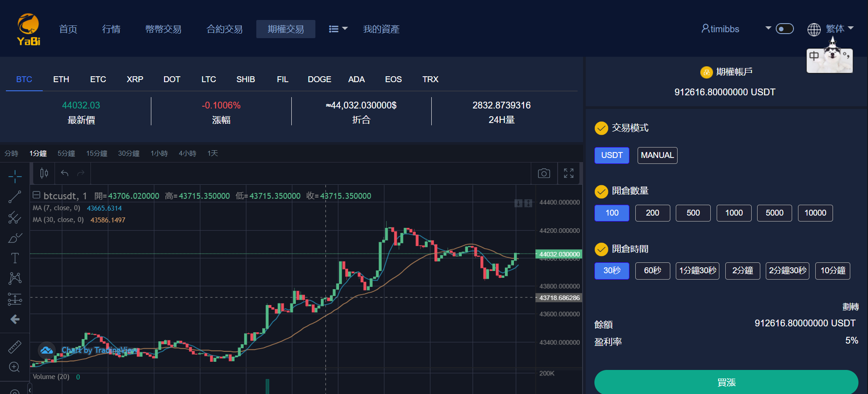Open candlestick chart style selector

[44, 173]
